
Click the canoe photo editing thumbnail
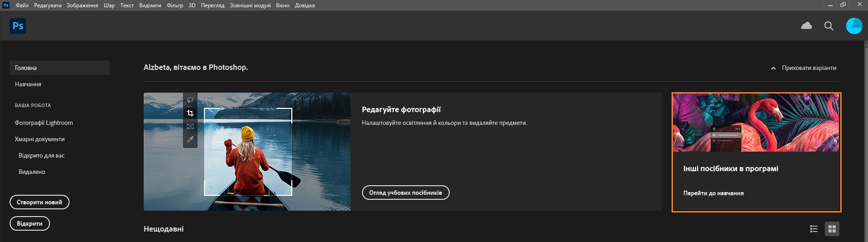click(x=247, y=152)
